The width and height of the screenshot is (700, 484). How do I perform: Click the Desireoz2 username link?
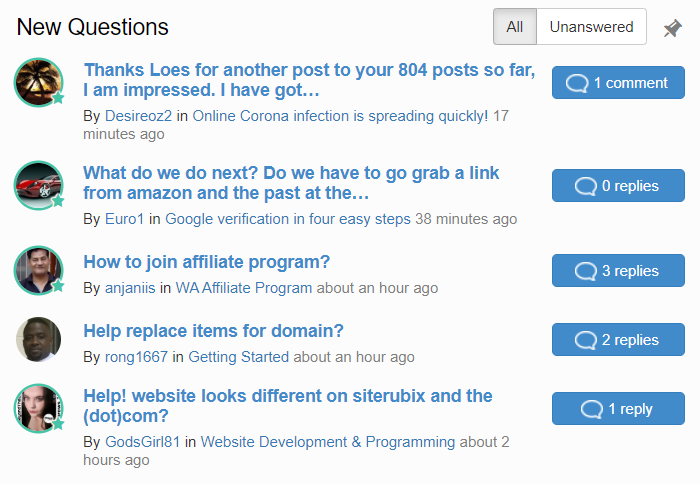coord(138,116)
